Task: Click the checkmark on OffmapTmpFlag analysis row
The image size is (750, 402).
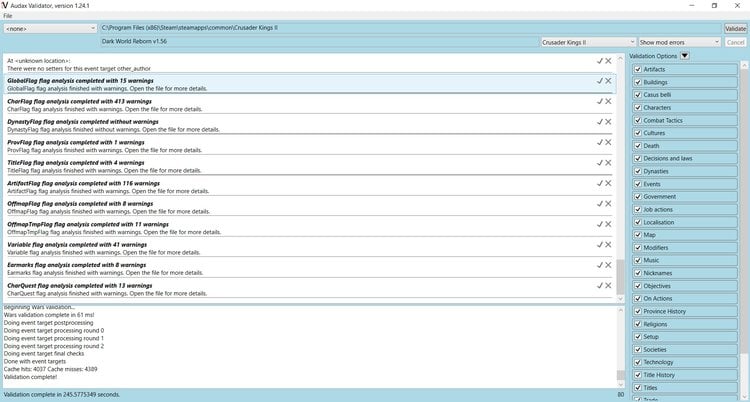Action: [x=599, y=224]
